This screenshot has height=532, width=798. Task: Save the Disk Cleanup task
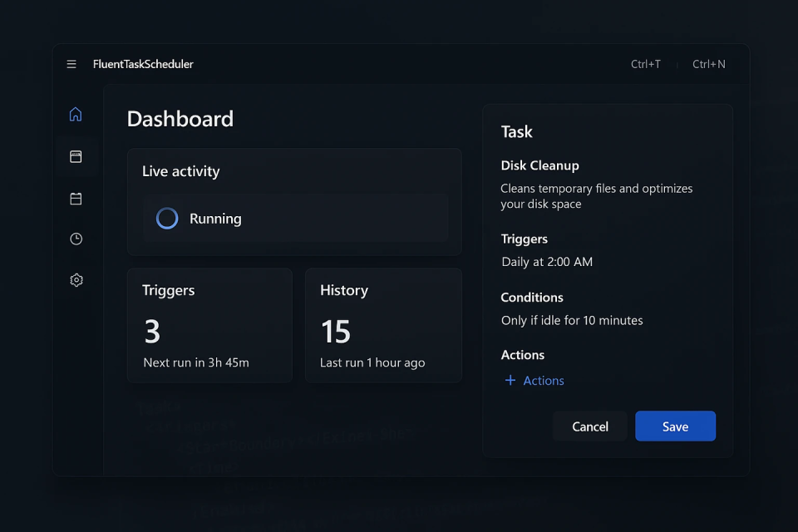coord(675,426)
